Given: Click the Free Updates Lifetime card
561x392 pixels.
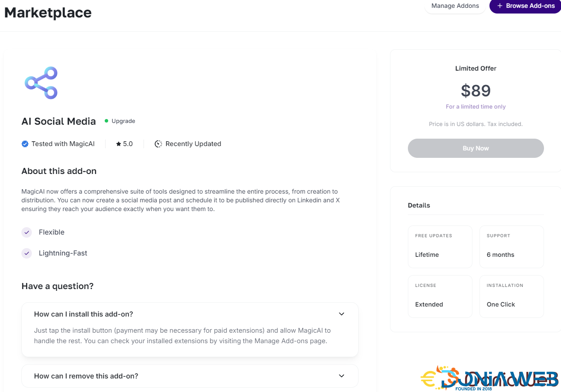Looking at the screenshot, I should 440,246.
